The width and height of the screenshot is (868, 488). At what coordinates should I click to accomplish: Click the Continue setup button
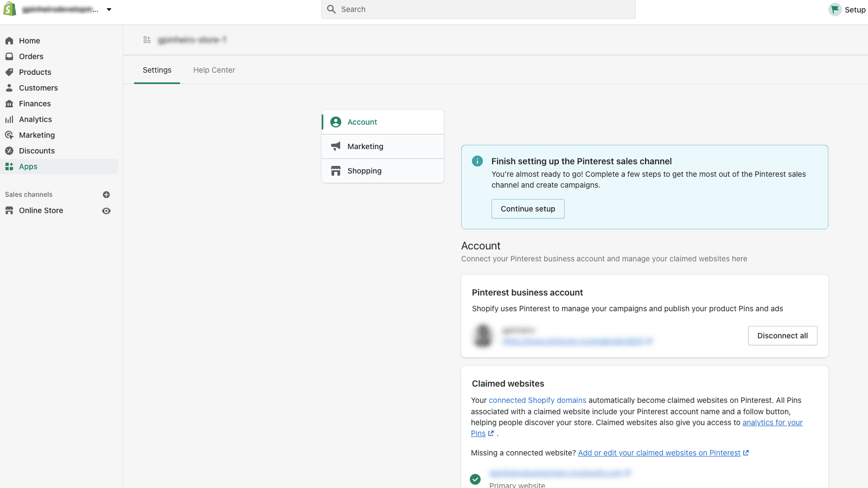coord(527,209)
